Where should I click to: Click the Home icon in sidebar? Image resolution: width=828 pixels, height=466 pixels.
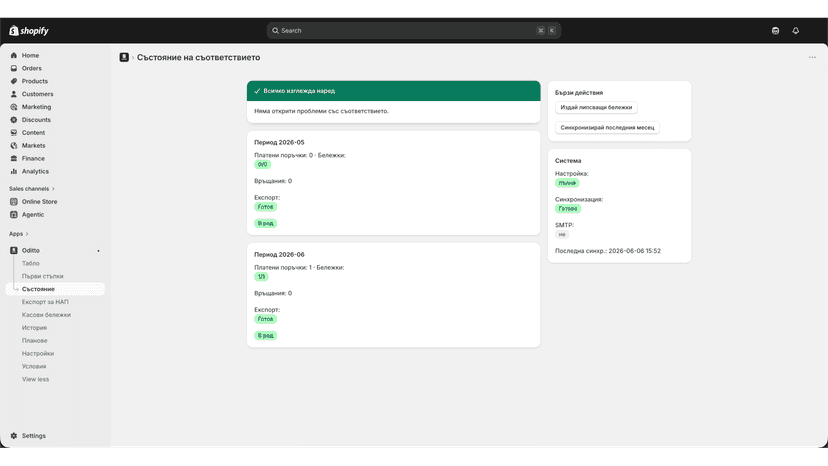(x=14, y=55)
